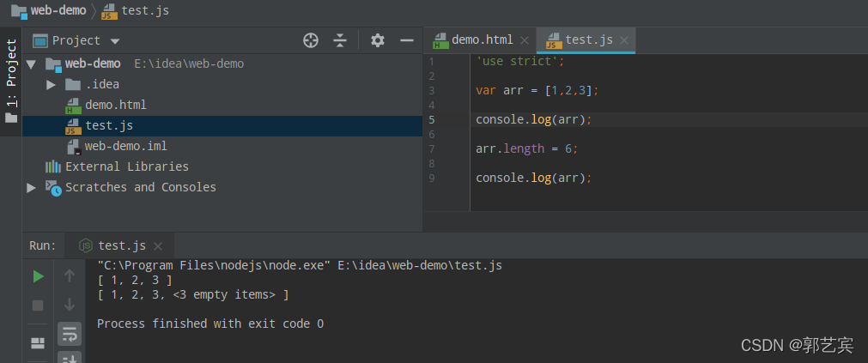Expand Scratches and Consoles node
The height and width of the screenshot is (363, 868).
coord(31,188)
